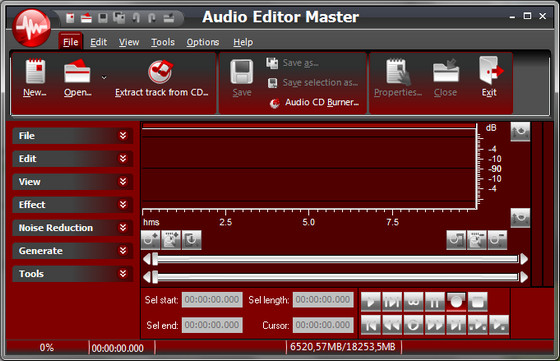This screenshot has width=560, height=361.
Task: Expand the Effect sidebar panel
Action: click(73, 205)
